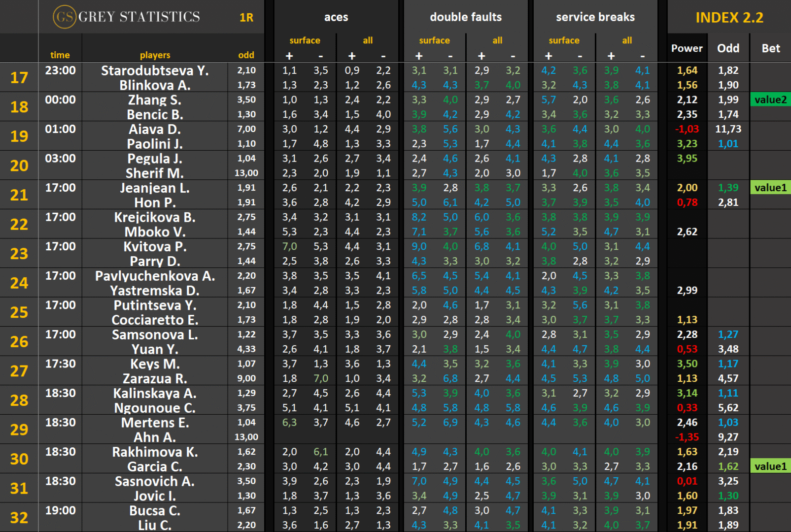Click the players column header

[x=155, y=55]
